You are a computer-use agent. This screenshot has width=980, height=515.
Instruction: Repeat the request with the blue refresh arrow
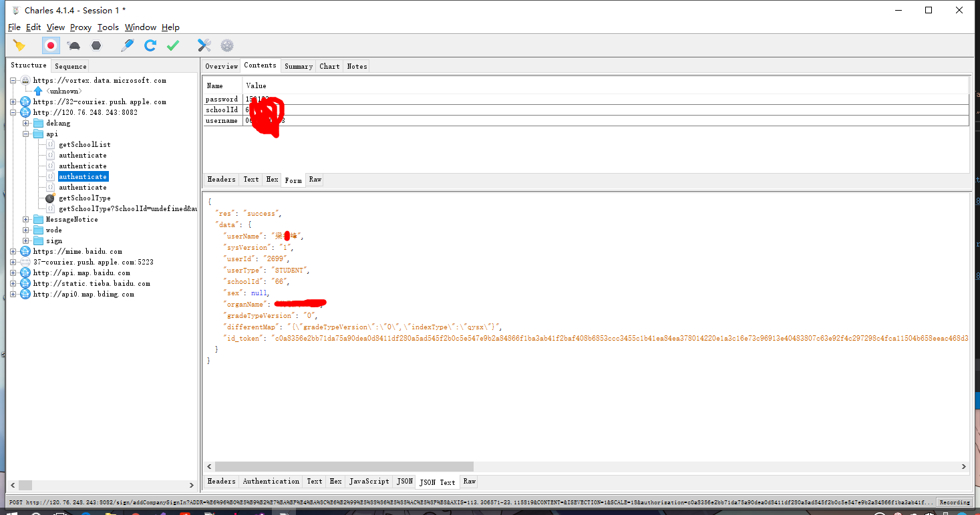[x=150, y=45]
